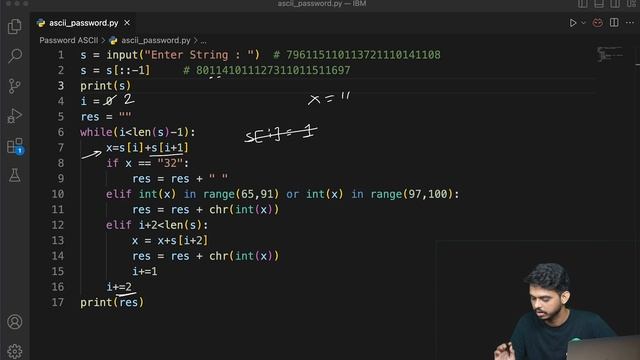640x360 pixels.
Task: Open the Search view in activity bar
Action: (15, 56)
